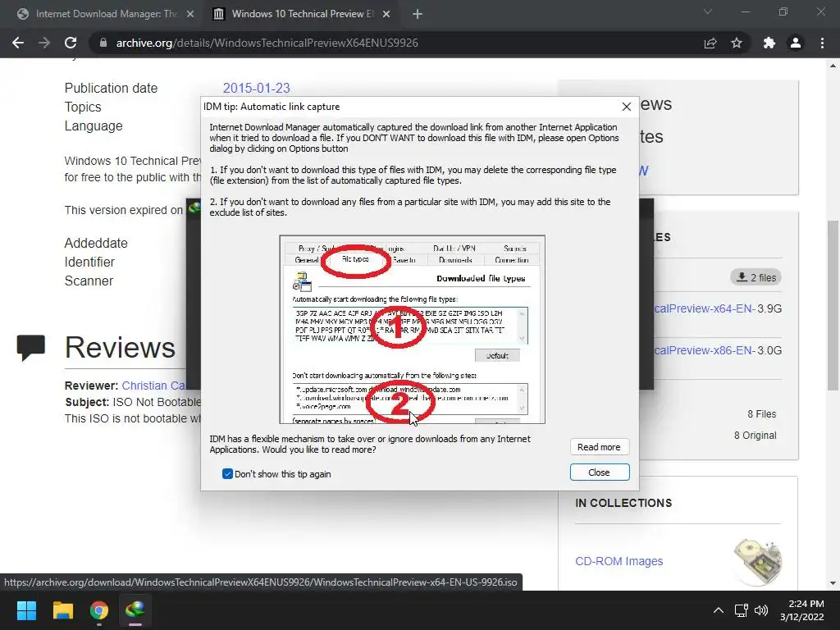Show hidden tray icons chevron
The height and width of the screenshot is (630, 840).
(x=719, y=610)
